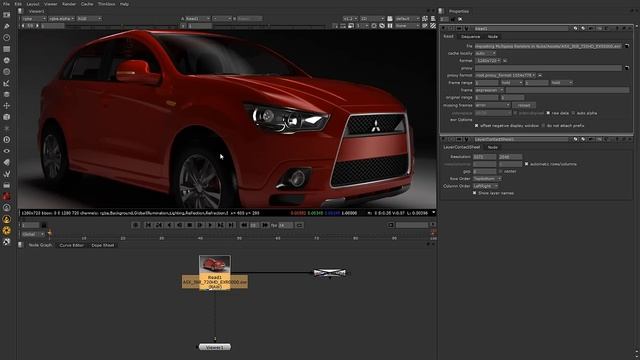Open the MetaData nodes tag icon
Screen dimensions: 640x360
tap(7, 162)
